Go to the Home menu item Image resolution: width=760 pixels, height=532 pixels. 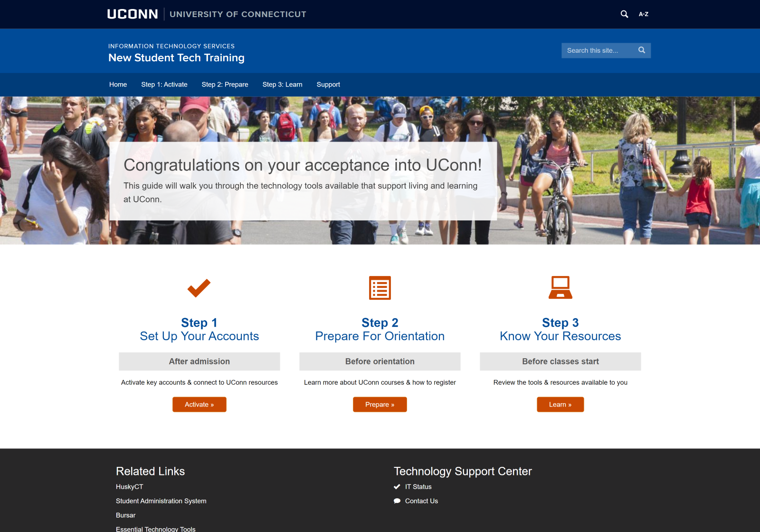point(118,85)
